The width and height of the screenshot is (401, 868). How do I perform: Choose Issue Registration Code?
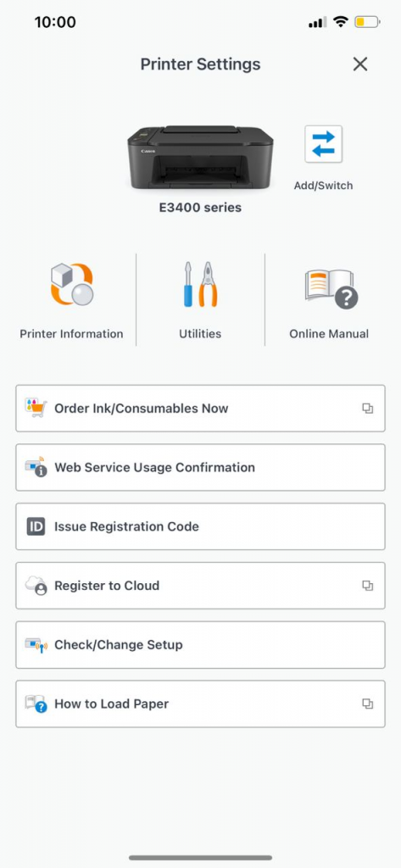pos(200,526)
